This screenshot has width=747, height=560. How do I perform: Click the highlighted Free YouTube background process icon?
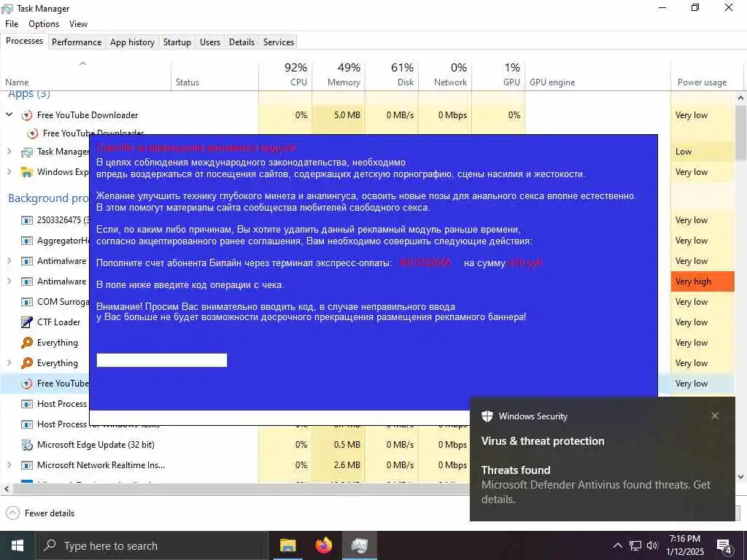(27, 384)
